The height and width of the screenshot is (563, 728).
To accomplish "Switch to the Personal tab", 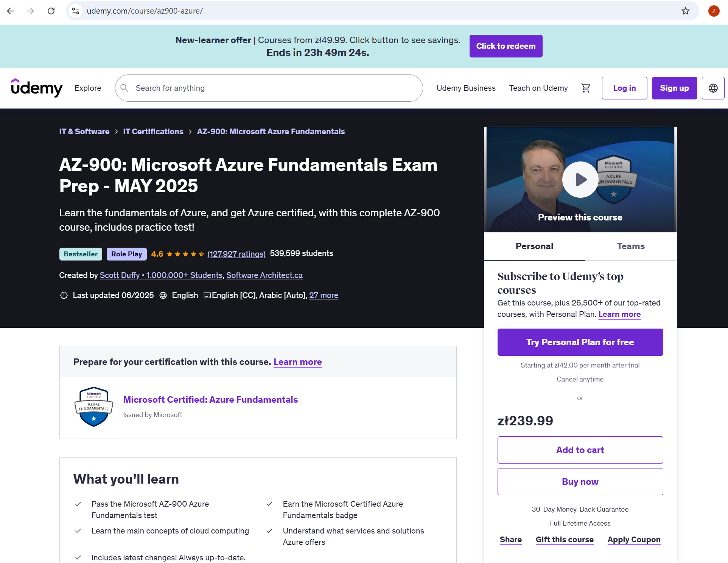I will [534, 246].
